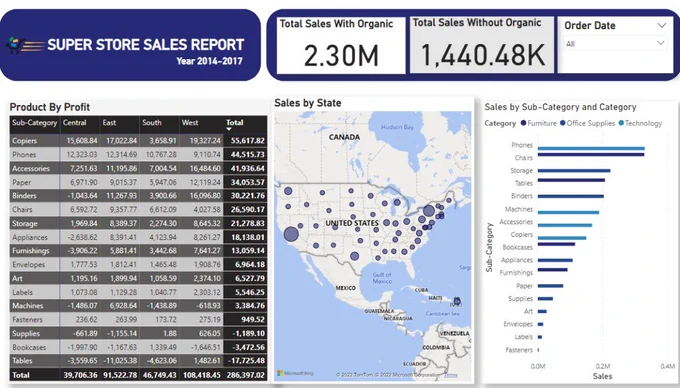This screenshot has width=680, height=388.
Task: Select the Technology legend color dot
Action: 621,123
